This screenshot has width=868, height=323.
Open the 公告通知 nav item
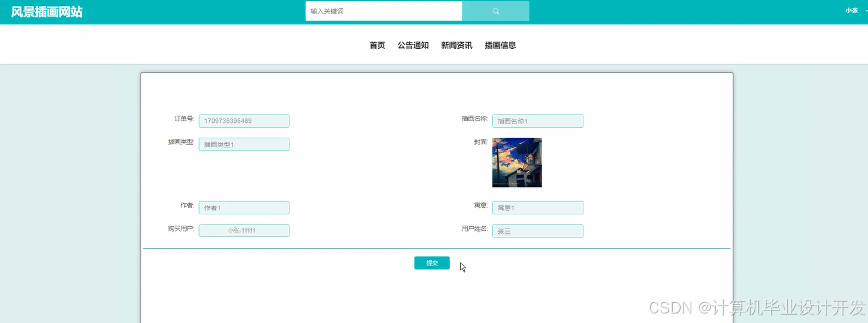(x=413, y=45)
